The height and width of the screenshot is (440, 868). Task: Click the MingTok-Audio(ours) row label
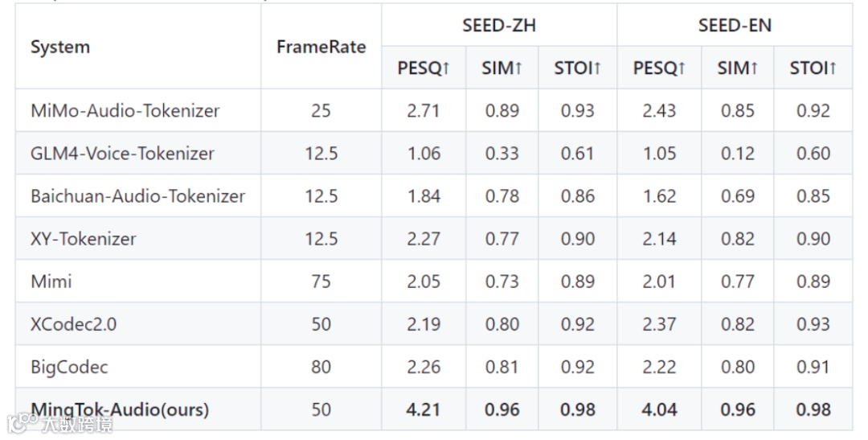pos(121,409)
